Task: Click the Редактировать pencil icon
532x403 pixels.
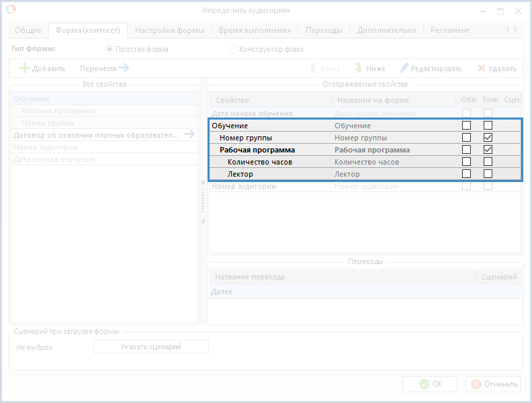Action: coord(404,69)
